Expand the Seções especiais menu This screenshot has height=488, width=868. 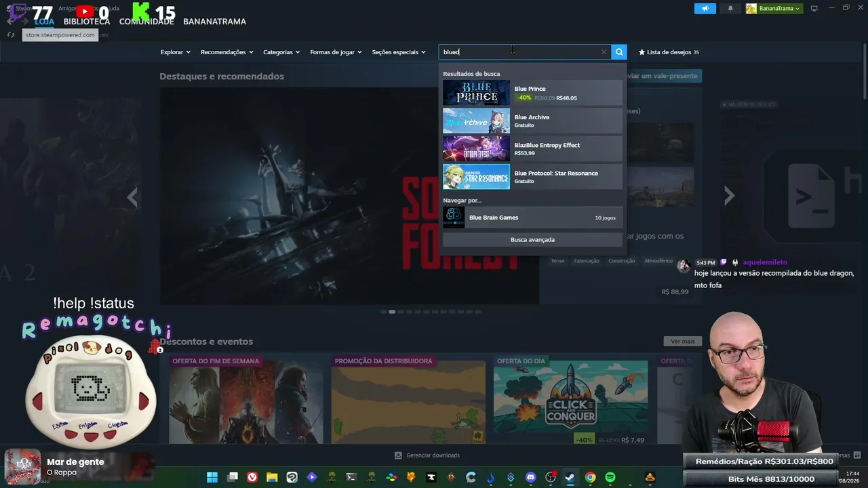pos(399,52)
